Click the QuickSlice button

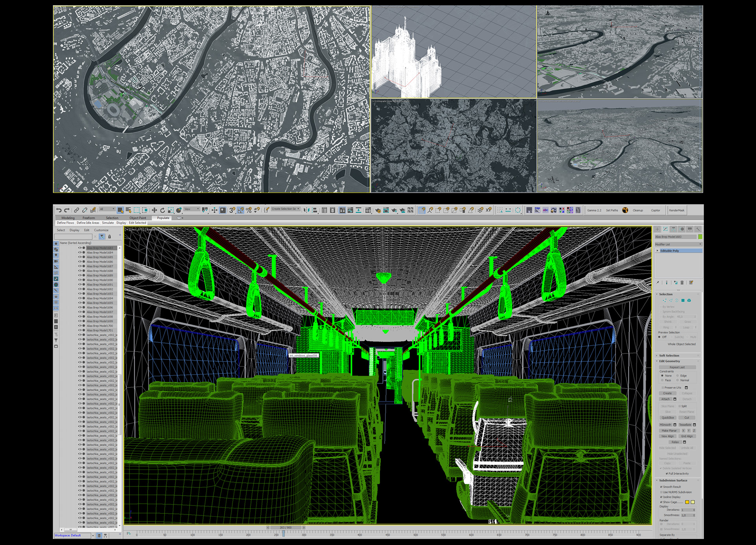[x=667, y=418]
